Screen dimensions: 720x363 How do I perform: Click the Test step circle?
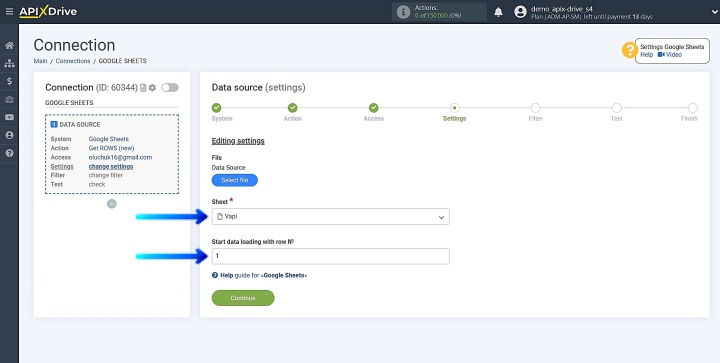(x=616, y=108)
